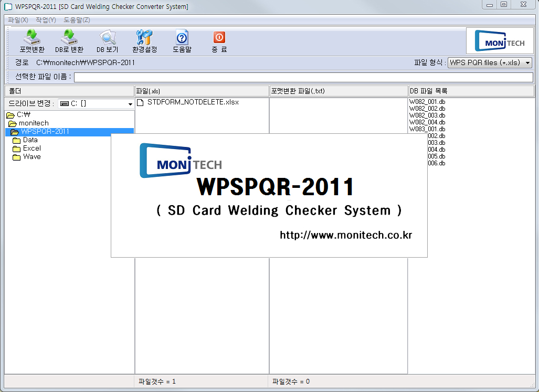Click the DB 파일 목록 column header
The height and width of the screenshot is (392, 539).
pos(471,91)
